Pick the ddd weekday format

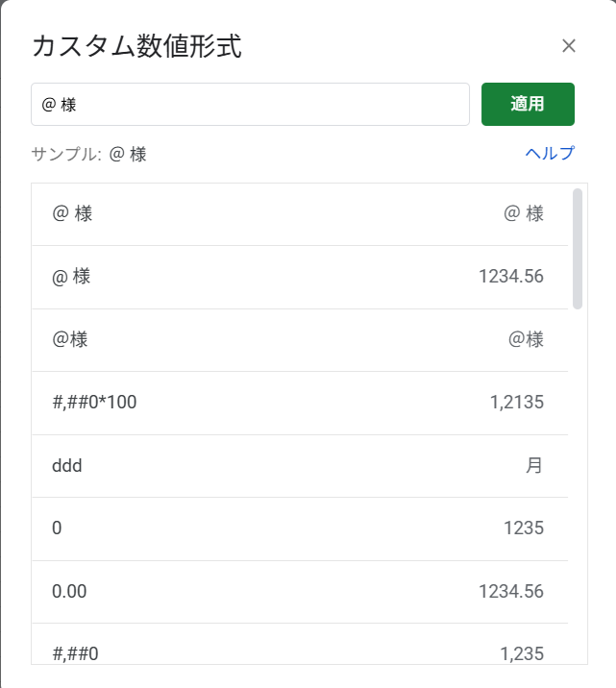coord(300,466)
